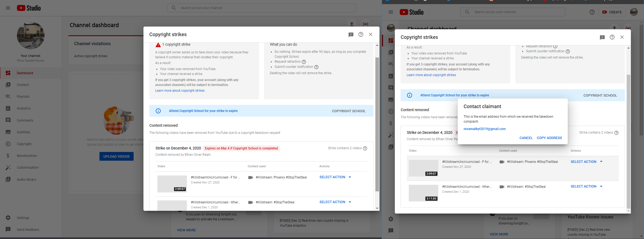This screenshot has width=644, height=239.
Task: Go to Dashboard in left window sidebar
Action: tap(31, 73)
